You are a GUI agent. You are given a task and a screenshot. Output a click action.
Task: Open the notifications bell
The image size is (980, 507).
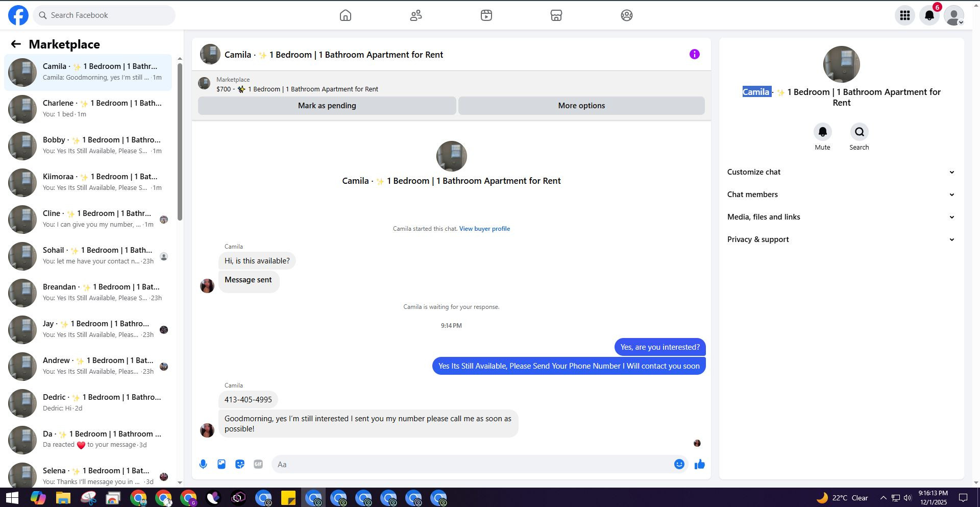click(929, 15)
